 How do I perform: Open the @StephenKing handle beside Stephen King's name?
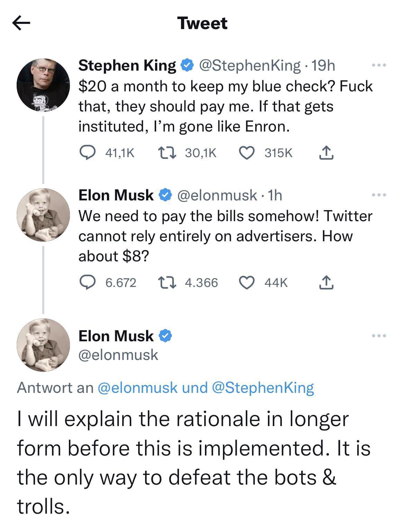249,65
